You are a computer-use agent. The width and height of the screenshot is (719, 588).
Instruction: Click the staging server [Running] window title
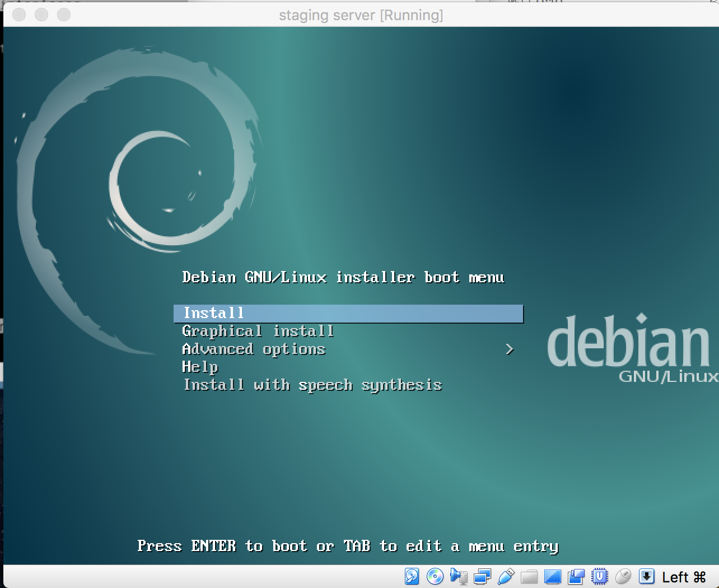[361, 15]
